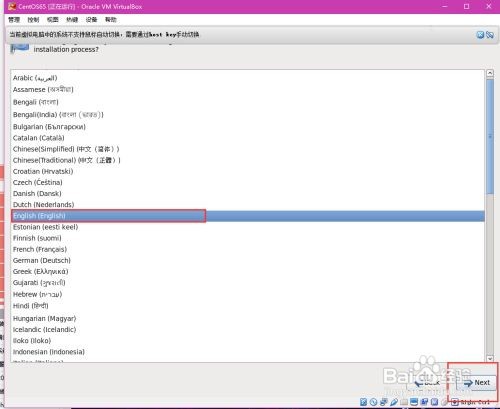
Task: Open the 帮助 menu
Action: [111, 20]
